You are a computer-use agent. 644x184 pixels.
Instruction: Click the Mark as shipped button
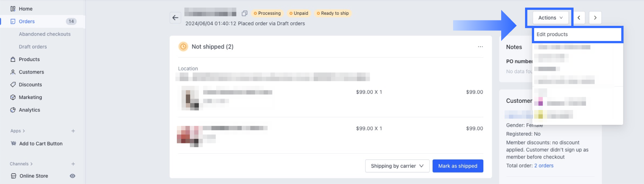(458, 166)
